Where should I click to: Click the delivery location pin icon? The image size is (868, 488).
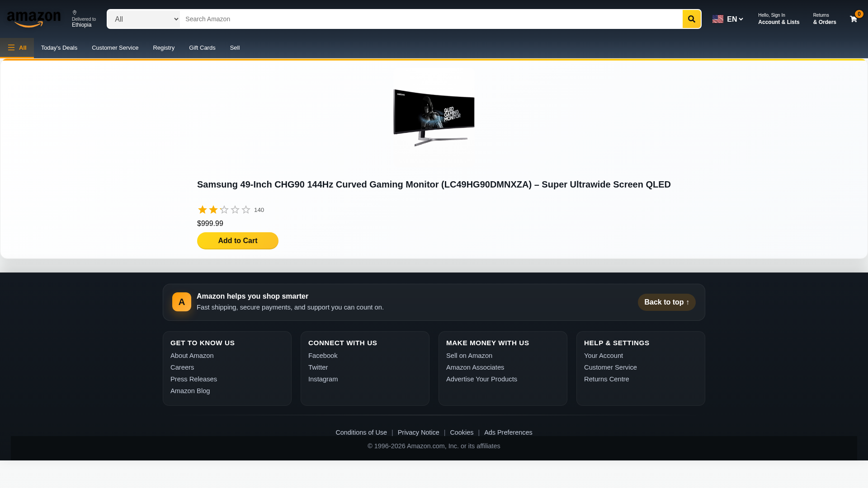pyautogui.click(x=75, y=13)
